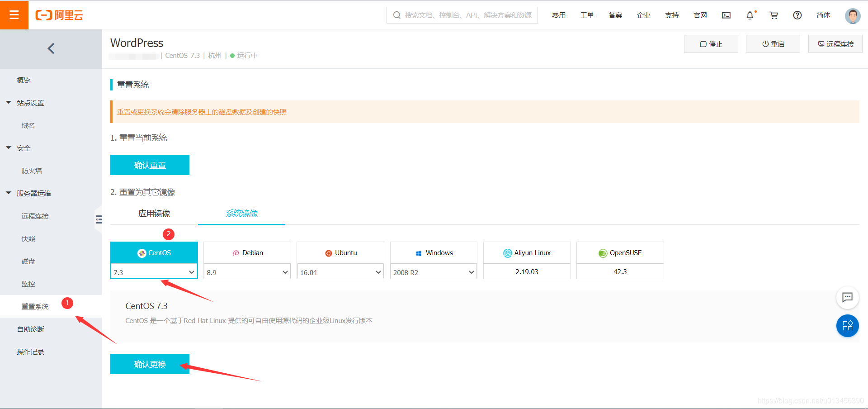
Task: Open 备案 in the top navigation
Action: [615, 15]
